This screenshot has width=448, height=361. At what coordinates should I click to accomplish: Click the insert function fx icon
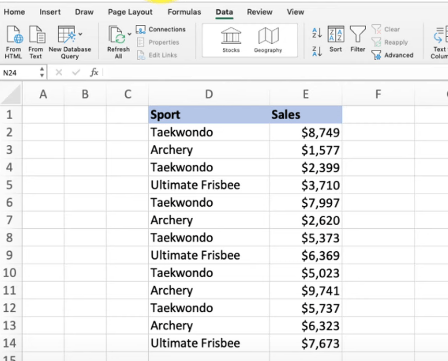pyautogui.click(x=94, y=72)
